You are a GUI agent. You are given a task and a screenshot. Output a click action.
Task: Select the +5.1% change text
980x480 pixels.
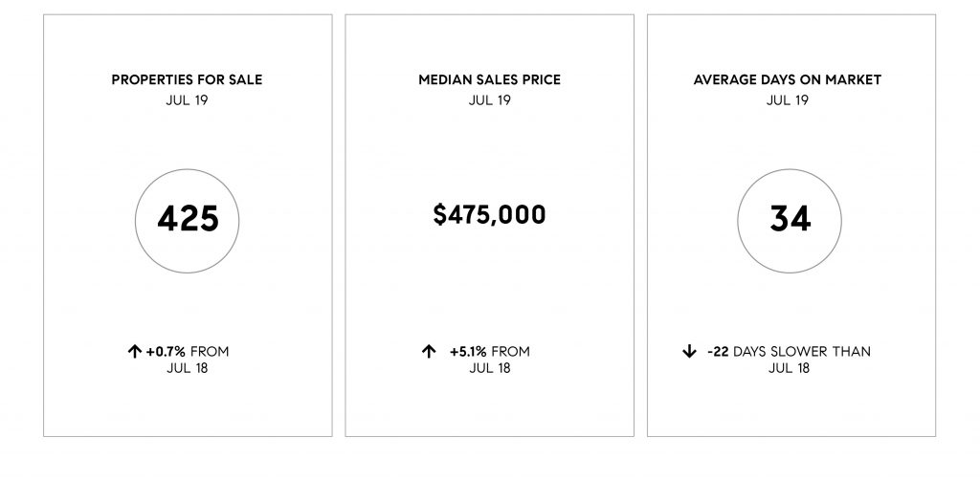tap(467, 352)
